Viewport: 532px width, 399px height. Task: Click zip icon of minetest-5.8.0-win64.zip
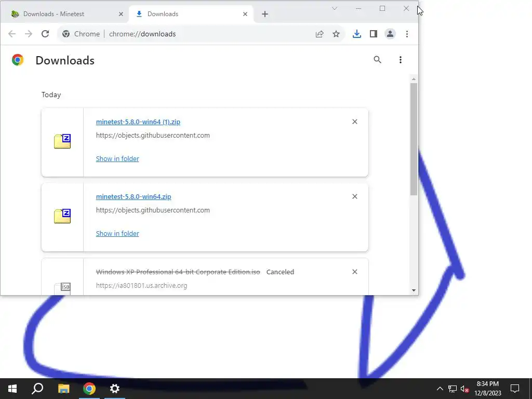62,216
